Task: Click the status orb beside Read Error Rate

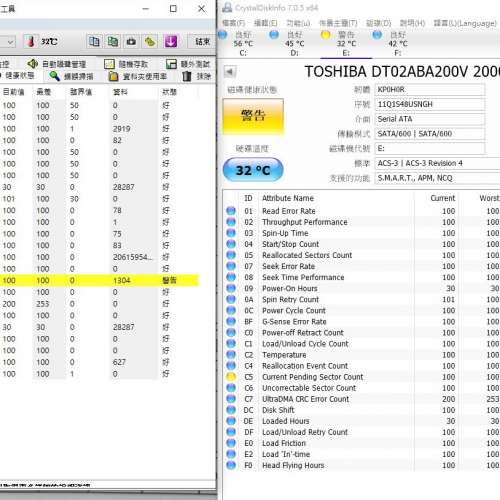Action: point(231,211)
